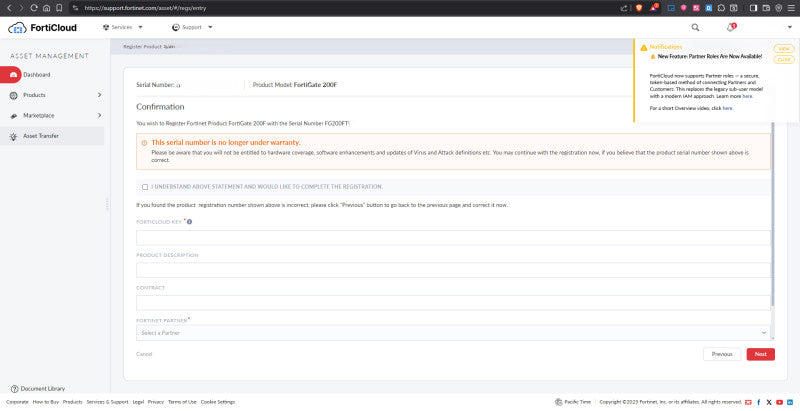Check the 'I understand above statement' checkbox

point(145,187)
